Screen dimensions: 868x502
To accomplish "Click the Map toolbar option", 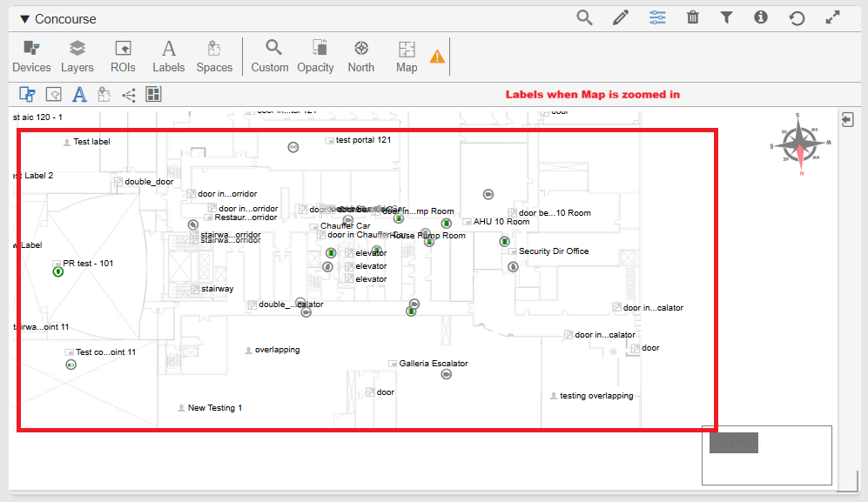I will [407, 57].
